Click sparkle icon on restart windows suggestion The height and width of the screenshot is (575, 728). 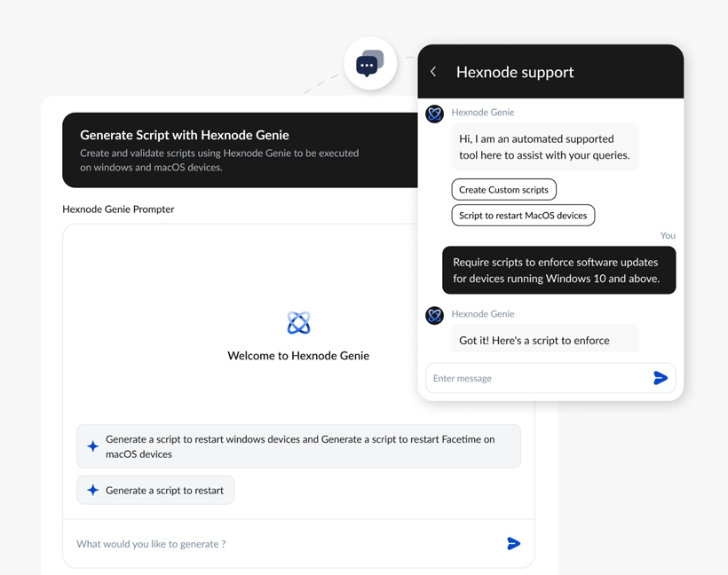[x=93, y=446]
